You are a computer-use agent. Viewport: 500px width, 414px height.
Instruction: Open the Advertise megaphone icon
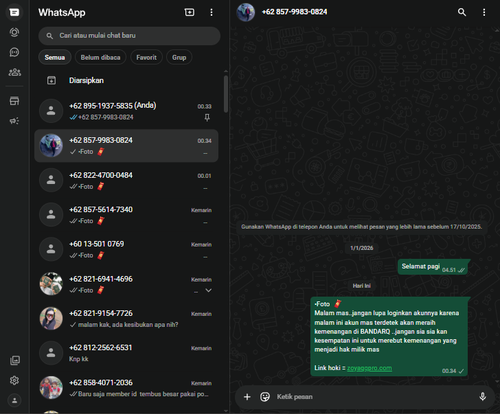click(x=14, y=121)
